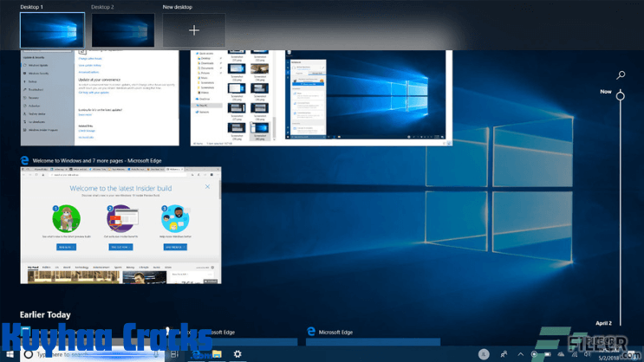644x362 pixels.
Task: Switch to the Desktop 2 thumbnail
Action: tap(123, 30)
